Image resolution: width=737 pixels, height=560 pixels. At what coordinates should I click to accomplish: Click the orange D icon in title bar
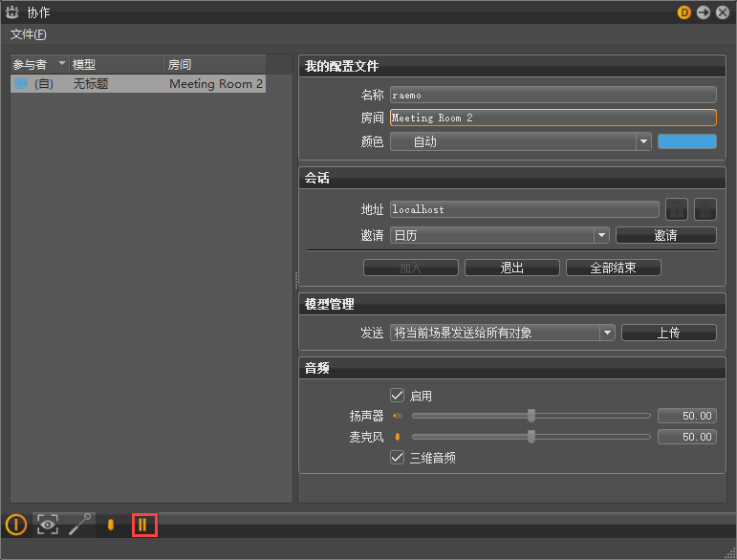pos(683,12)
